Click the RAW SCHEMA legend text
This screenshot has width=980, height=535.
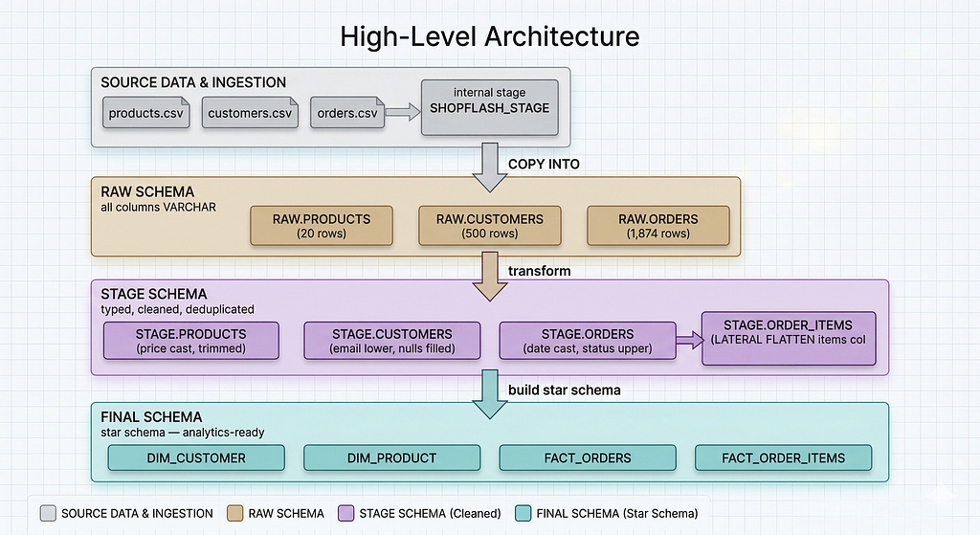286,514
